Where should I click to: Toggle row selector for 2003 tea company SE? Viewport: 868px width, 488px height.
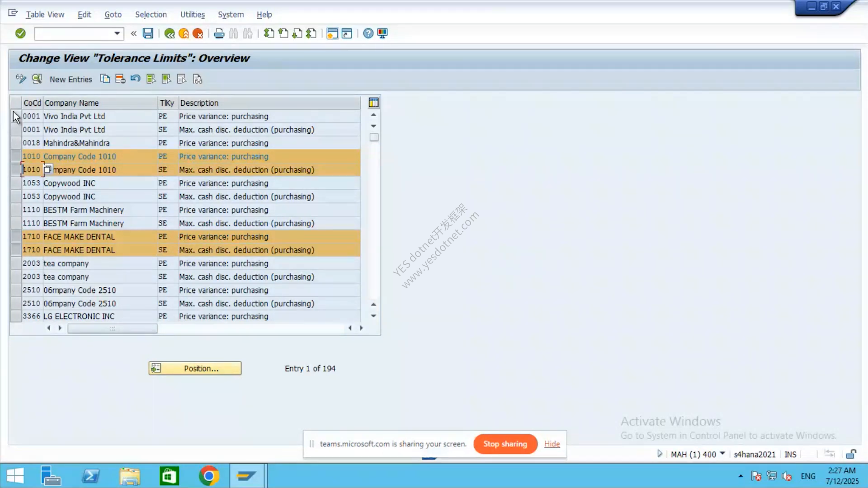16,277
